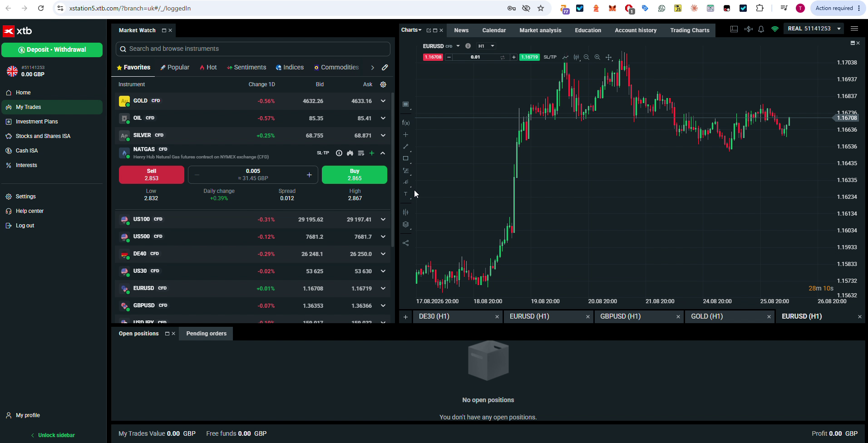
Task: Open Market Watch column settings gear
Action: pos(383,84)
